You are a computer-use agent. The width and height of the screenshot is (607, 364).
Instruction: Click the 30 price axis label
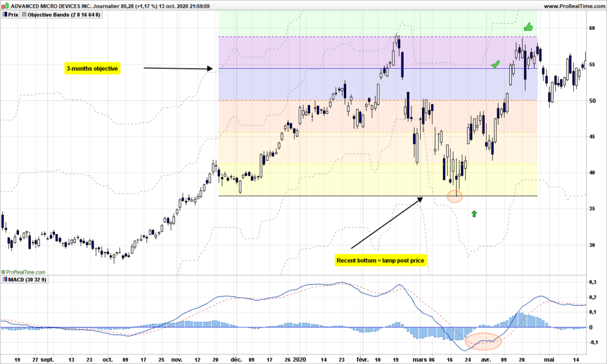tap(592, 245)
